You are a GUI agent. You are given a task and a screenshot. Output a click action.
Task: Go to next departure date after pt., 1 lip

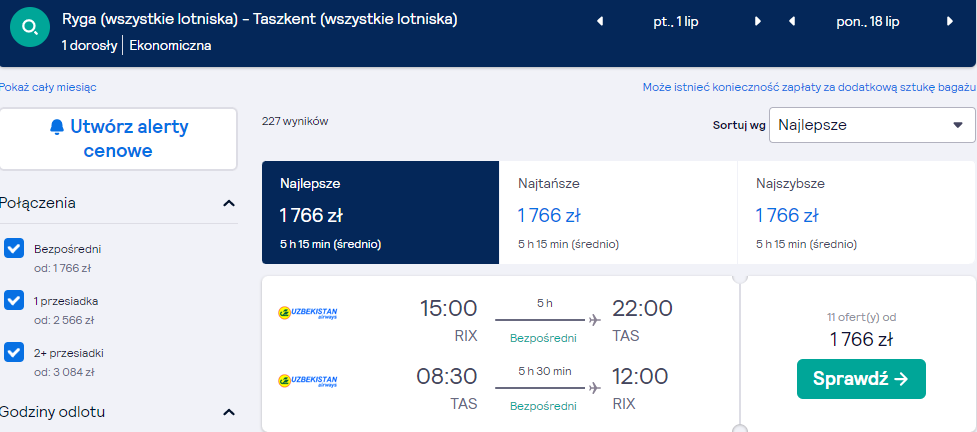point(758,22)
